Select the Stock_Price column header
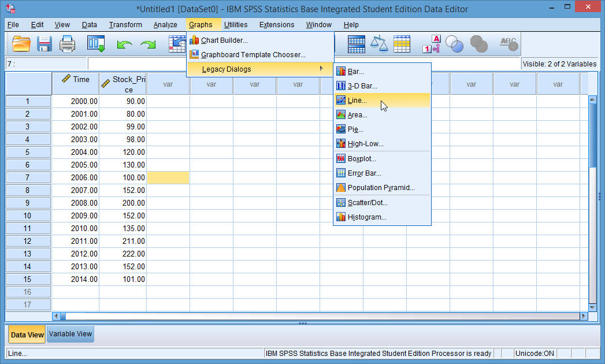The image size is (605, 364). pyautogui.click(x=123, y=84)
